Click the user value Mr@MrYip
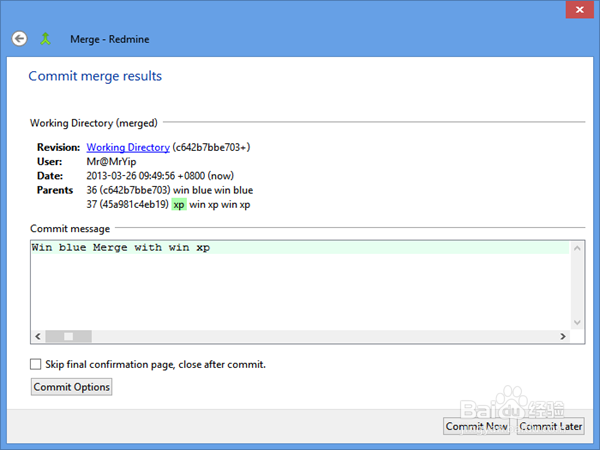The image size is (600, 450). [x=111, y=161]
